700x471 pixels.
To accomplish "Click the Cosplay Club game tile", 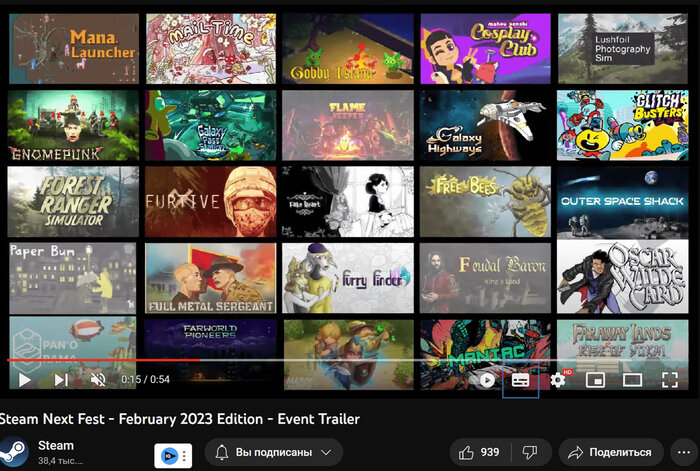I will 485,48.
